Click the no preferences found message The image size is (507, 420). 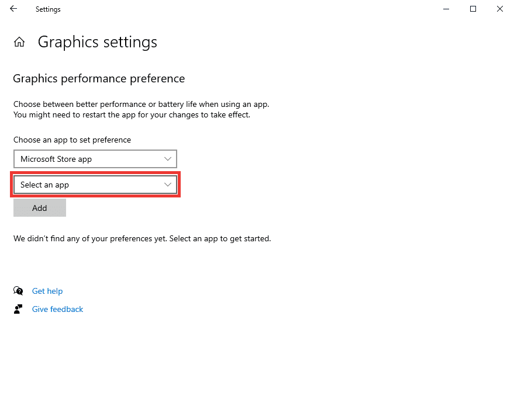click(142, 239)
